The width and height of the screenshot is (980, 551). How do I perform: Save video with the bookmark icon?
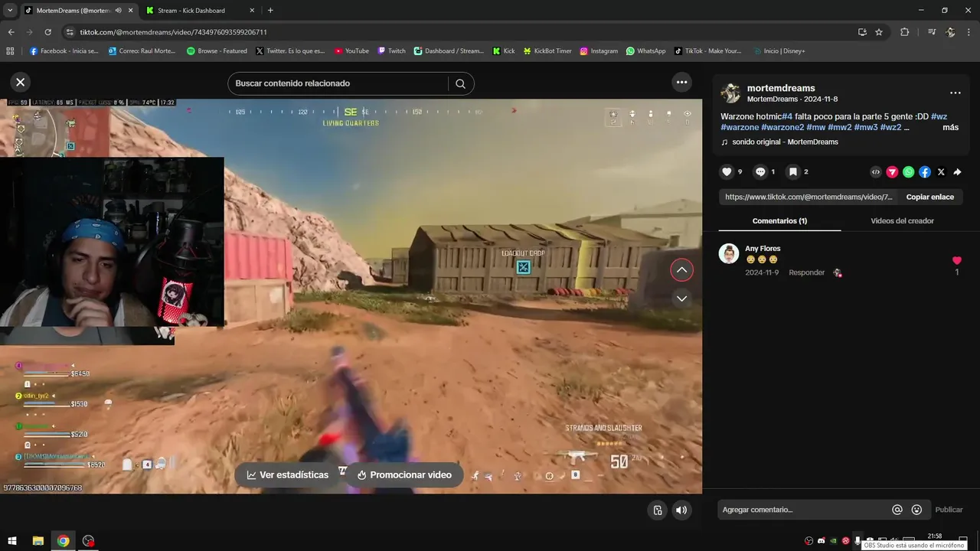(793, 172)
